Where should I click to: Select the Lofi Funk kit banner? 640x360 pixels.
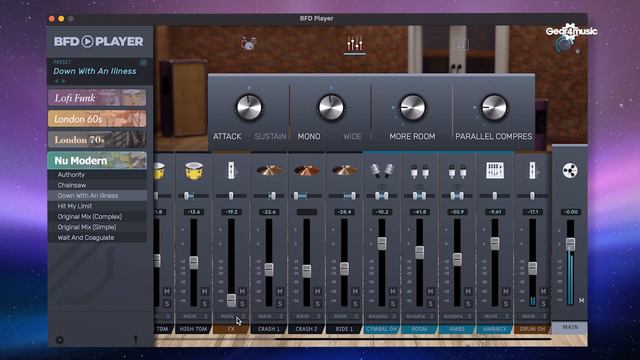[x=97, y=98]
